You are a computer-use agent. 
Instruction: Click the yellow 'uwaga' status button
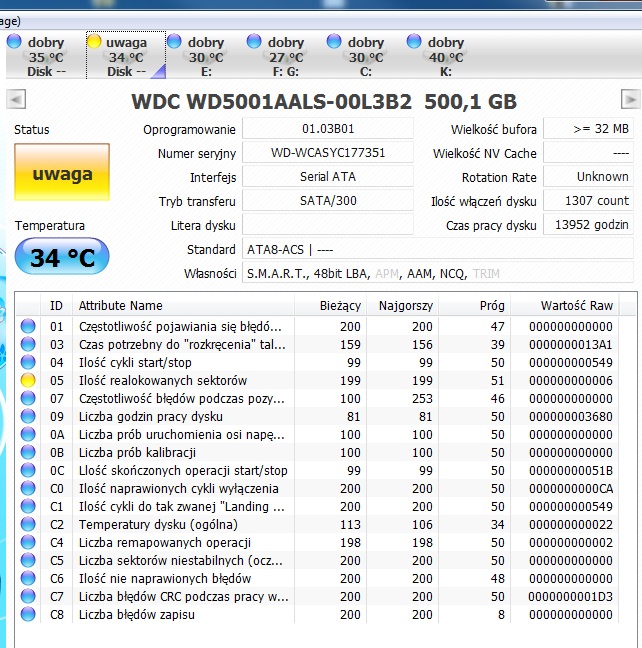(x=62, y=172)
